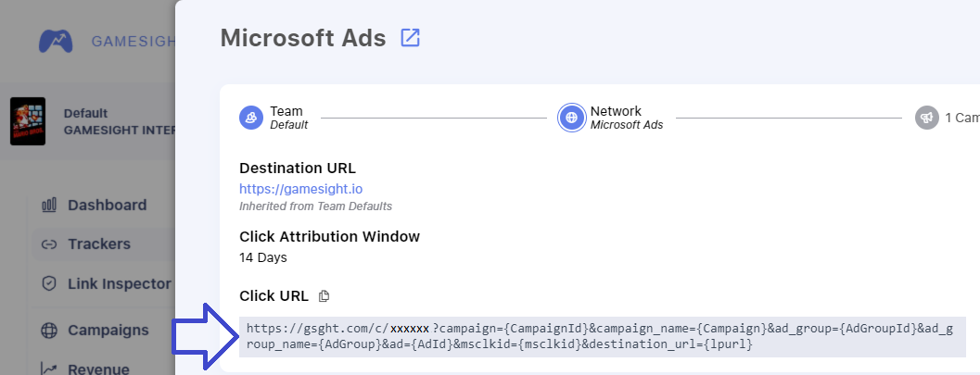Click the Revenue chart icon
Screen dimensions: 980x375
pyautogui.click(x=49, y=369)
